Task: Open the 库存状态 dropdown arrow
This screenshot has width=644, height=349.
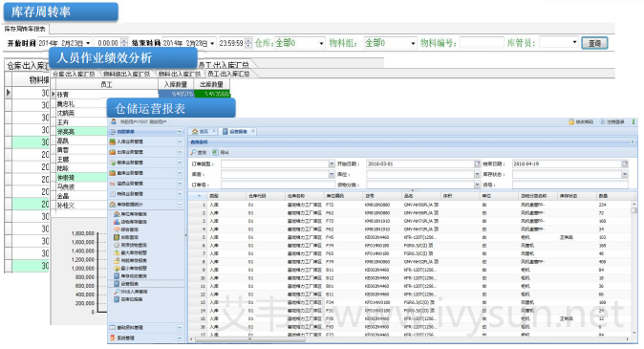Action: point(625,174)
